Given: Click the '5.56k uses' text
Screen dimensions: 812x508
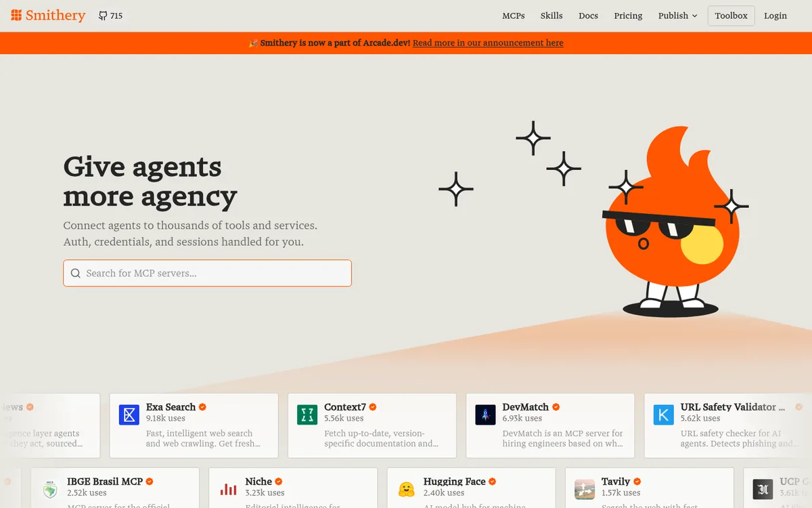Looking at the screenshot, I should (x=344, y=419).
